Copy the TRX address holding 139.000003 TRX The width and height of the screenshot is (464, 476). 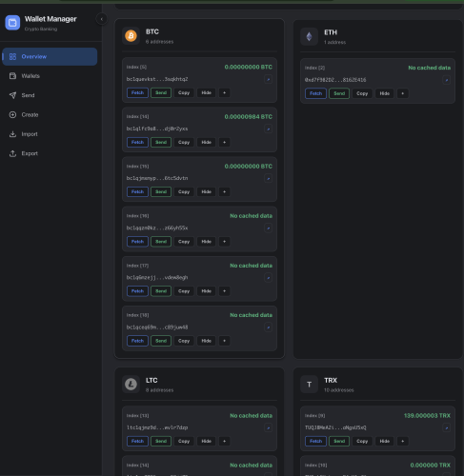(362, 441)
